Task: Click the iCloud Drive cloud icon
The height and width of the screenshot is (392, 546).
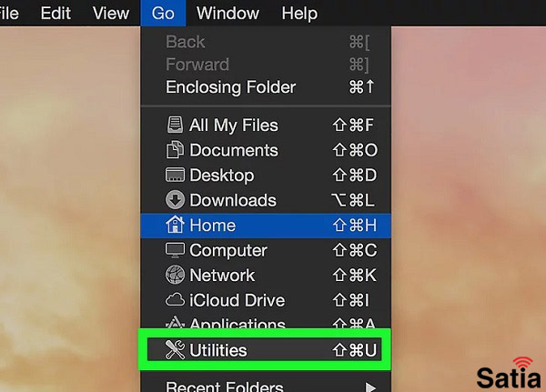Action: click(175, 300)
